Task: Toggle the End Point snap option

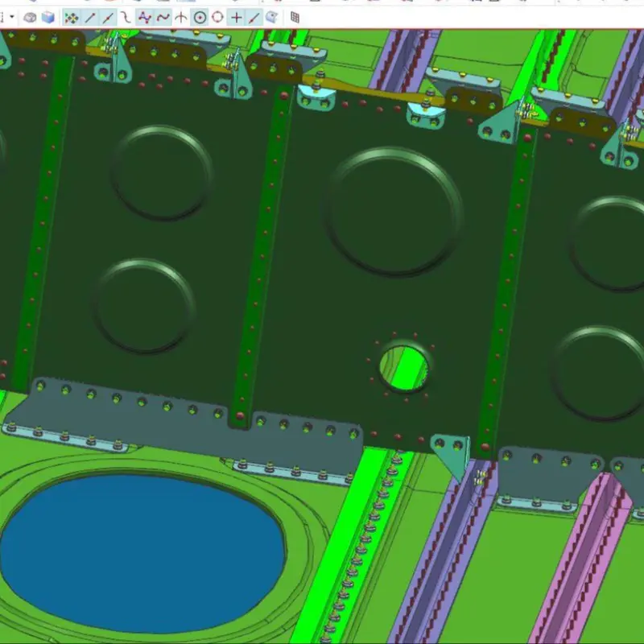Action: point(90,18)
